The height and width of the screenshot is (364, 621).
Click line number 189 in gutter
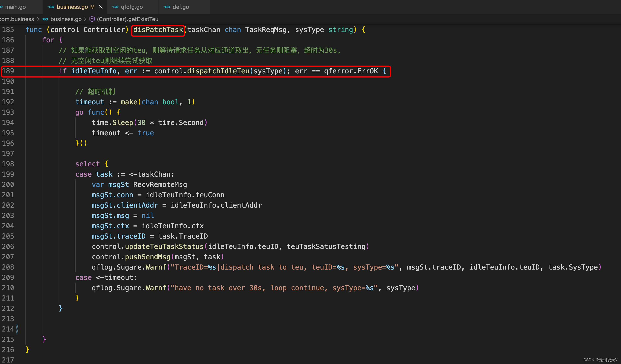(8, 71)
